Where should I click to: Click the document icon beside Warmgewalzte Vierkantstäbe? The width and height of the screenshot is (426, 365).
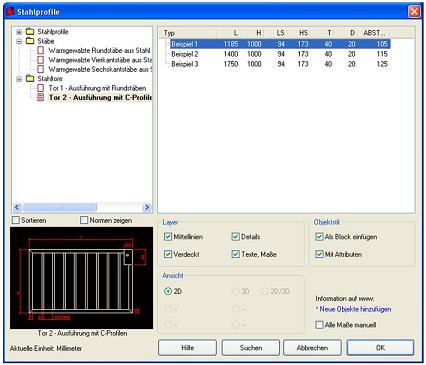[x=40, y=60]
